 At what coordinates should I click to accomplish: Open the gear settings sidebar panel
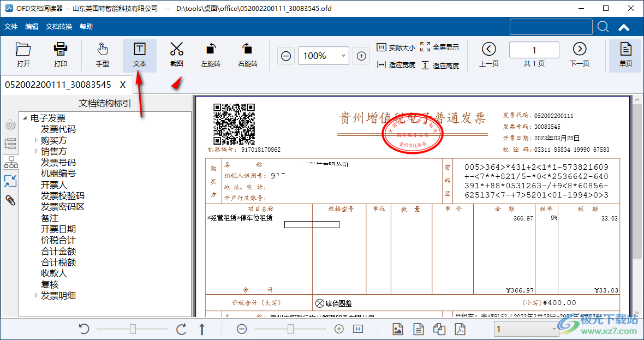click(x=10, y=125)
